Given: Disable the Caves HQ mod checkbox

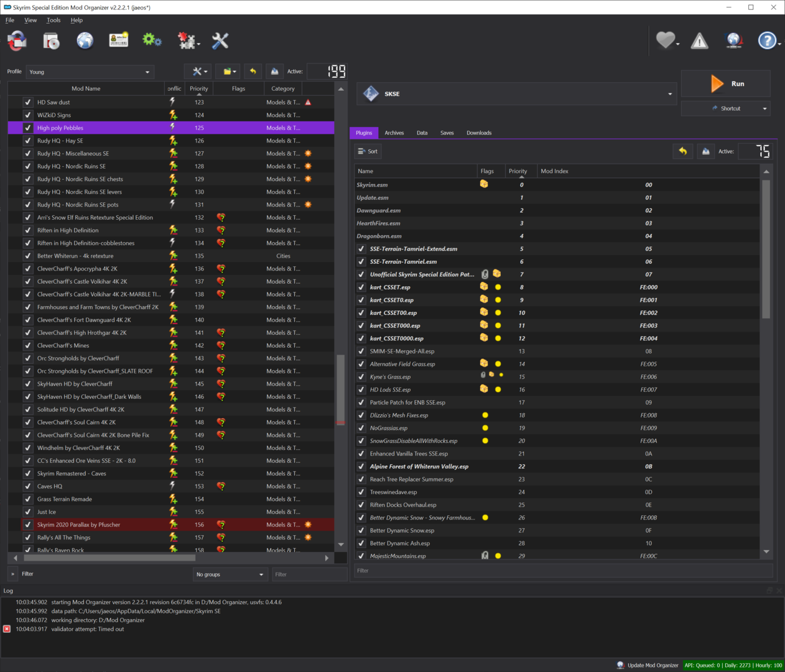Looking at the screenshot, I should coord(27,487).
